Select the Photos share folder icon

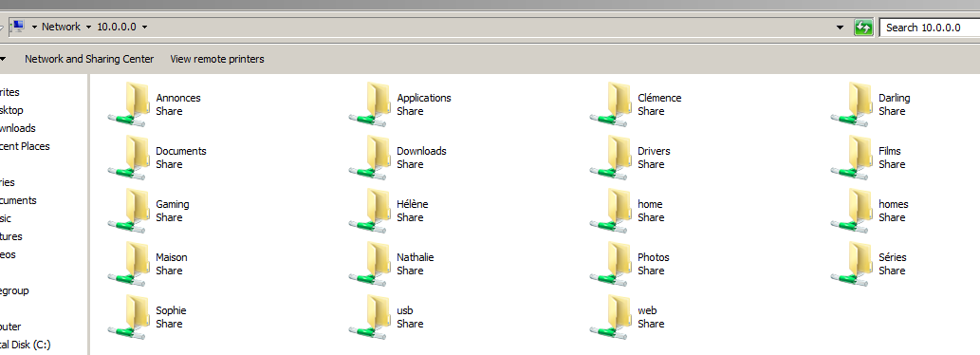tap(610, 264)
